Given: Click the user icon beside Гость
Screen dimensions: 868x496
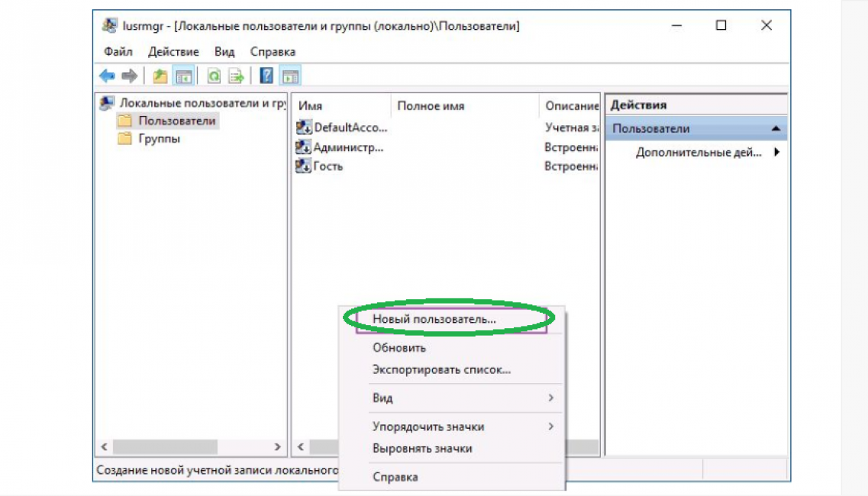Looking at the screenshot, I should pos(303,166).
